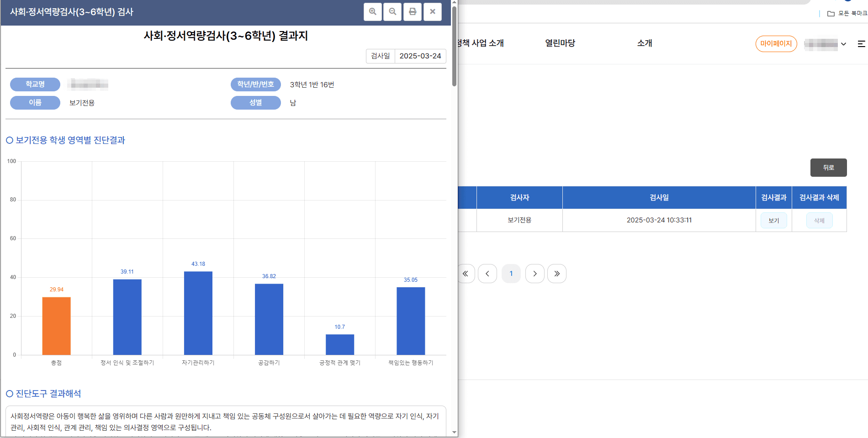
Task: Click the 공감하기 bar in chart
Action: point(269,319)
